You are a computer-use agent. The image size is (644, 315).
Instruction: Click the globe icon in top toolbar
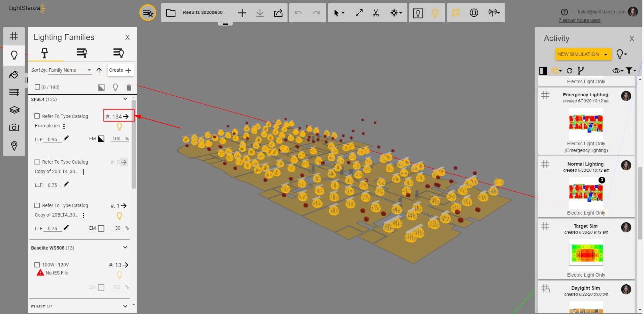tap(474, 13)
